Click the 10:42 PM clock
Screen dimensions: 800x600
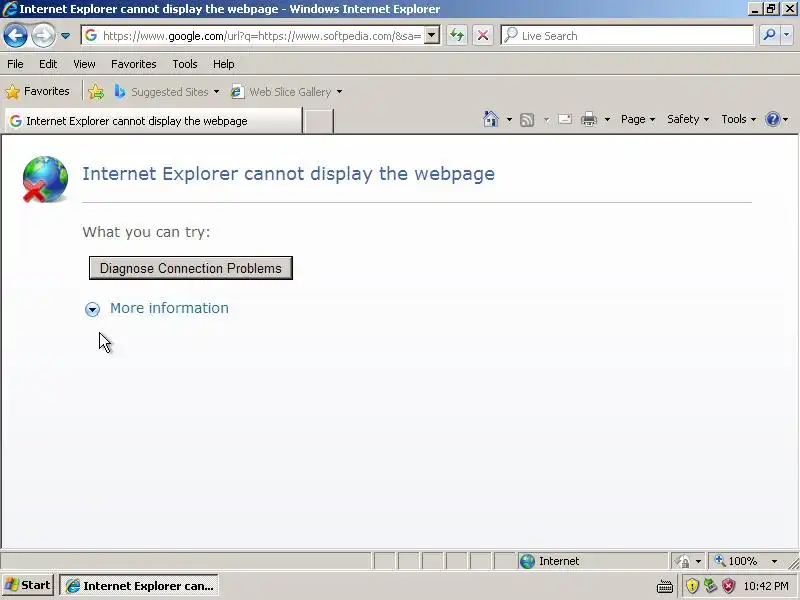coord(766,586)
